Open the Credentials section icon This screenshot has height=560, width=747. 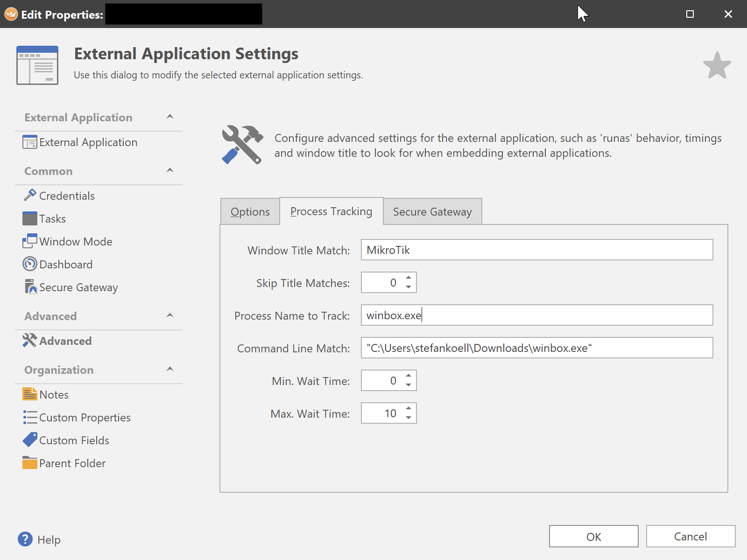[x=30, y=196]
